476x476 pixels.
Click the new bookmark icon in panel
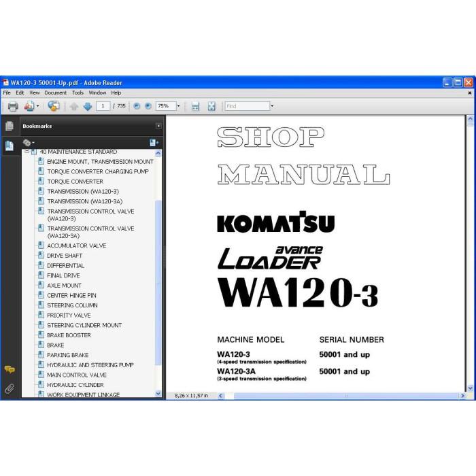click(x=154, y=142)
